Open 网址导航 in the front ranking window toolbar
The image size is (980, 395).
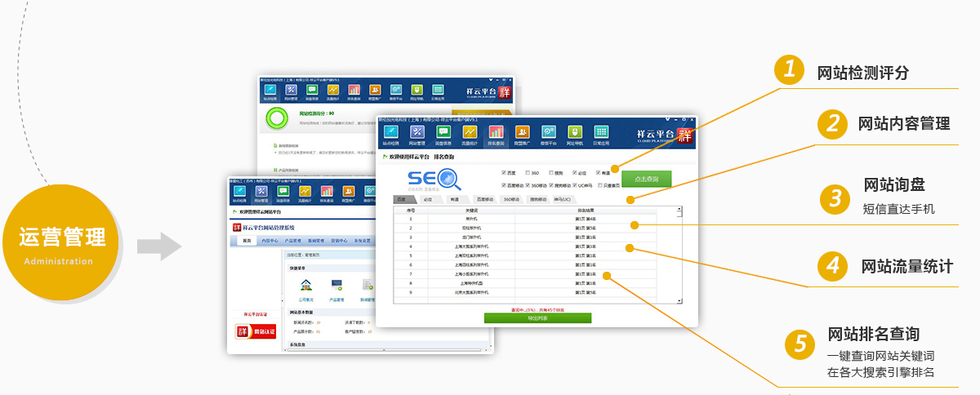pyautogui.click(x=574, y=134)
